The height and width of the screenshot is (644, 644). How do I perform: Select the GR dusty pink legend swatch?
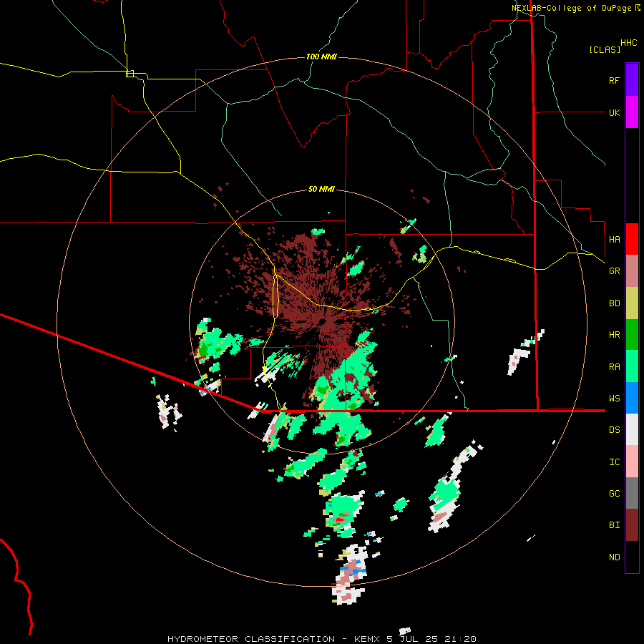632,271
